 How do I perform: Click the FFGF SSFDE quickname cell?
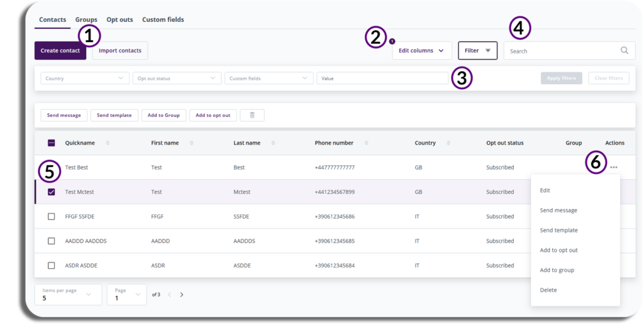(x=80, y=216)
